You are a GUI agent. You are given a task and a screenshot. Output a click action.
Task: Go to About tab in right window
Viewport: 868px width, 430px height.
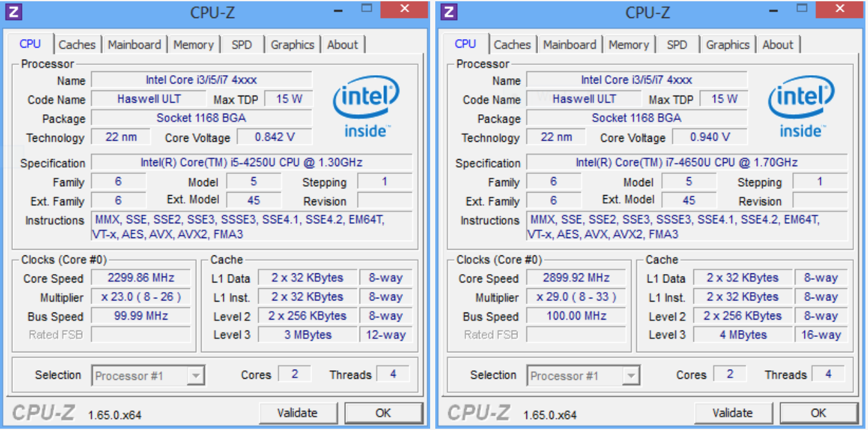pyautogui.click(x=778, y=45)
